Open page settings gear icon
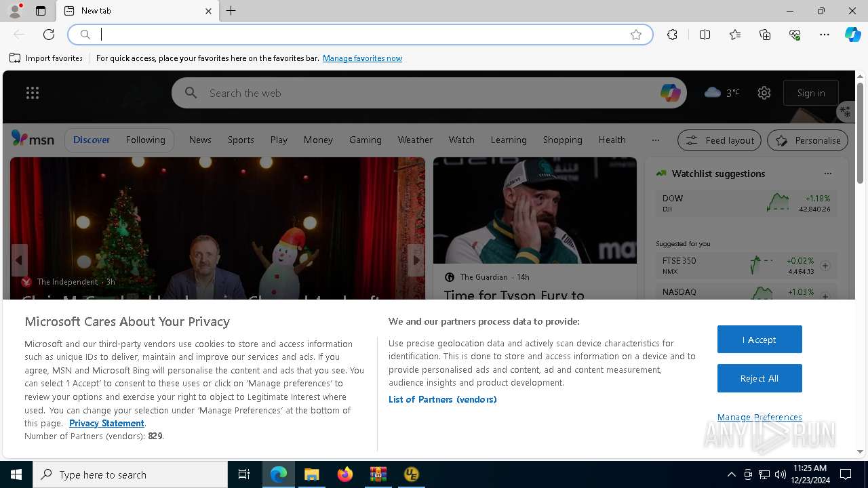This screenshot has width=868, height=488. coord(764,93)
